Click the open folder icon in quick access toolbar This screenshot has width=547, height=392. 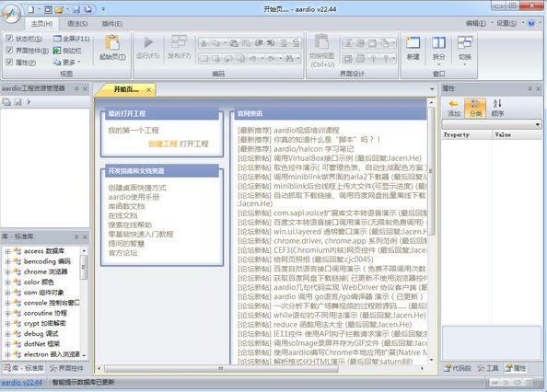(x=59, y=9)
